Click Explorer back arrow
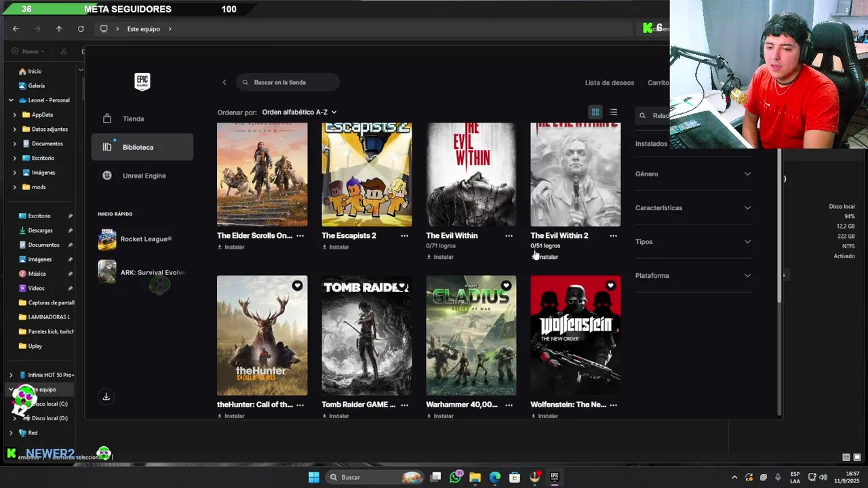 (16, 29)
